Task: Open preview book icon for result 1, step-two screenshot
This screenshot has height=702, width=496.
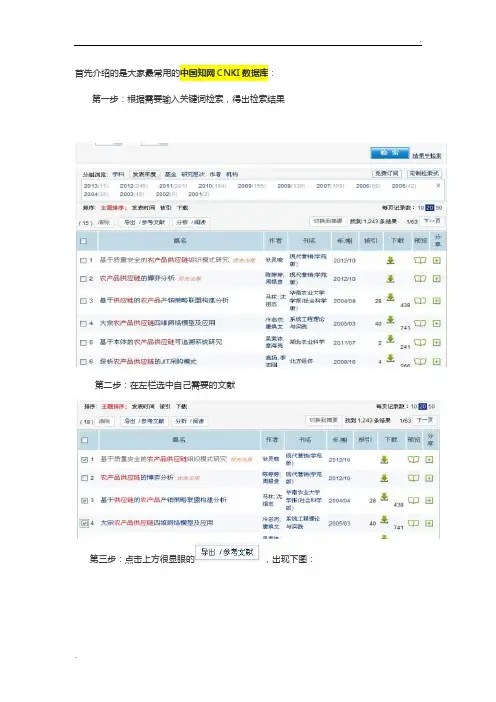Action: coord(413,459)
